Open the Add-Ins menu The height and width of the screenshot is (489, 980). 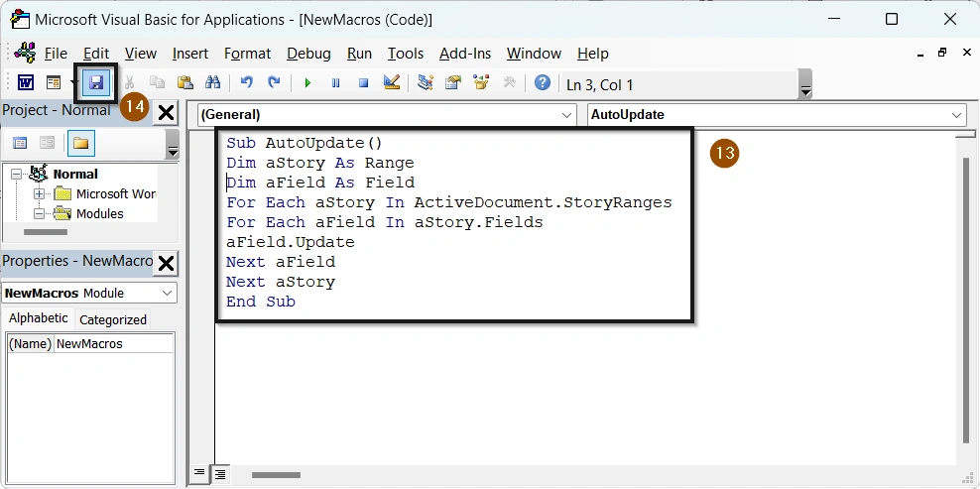(465, 54)
